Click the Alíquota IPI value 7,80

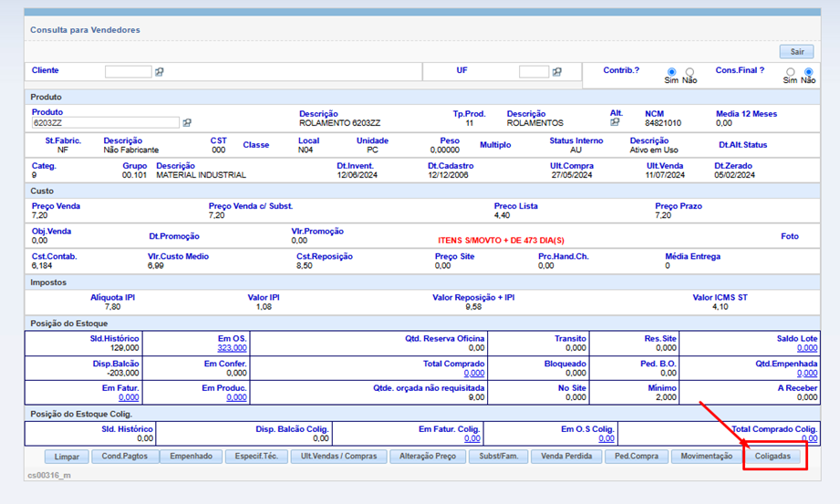[x=112, y=307]
